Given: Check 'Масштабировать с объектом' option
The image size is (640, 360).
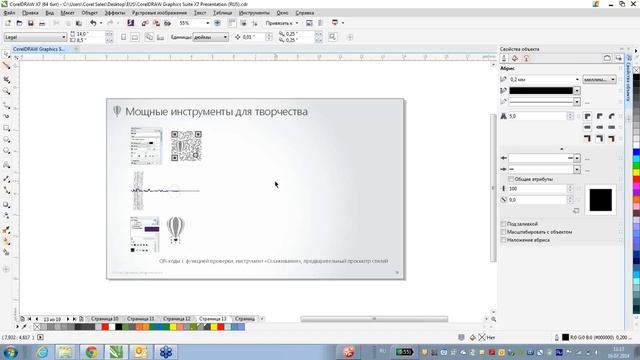Looking at the screenshot, I should (503, 232).
